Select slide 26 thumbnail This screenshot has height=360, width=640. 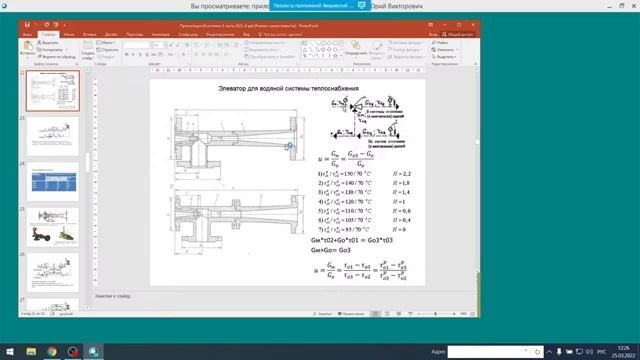(53, 272)
